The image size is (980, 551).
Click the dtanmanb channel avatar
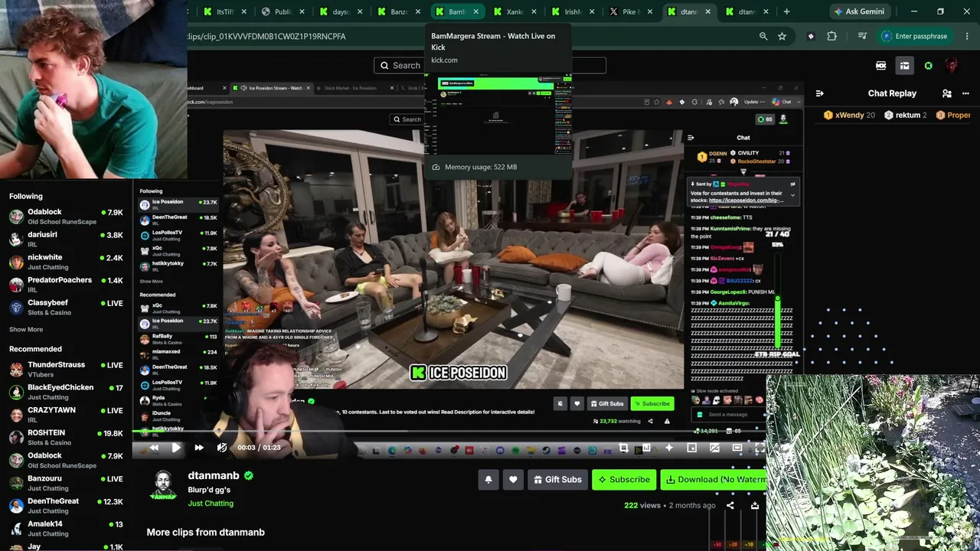(162, 485)
